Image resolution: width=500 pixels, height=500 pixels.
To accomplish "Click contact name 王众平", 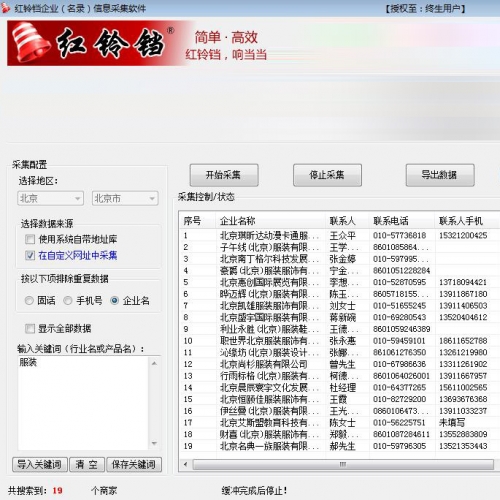I will [x=343, y=236].
